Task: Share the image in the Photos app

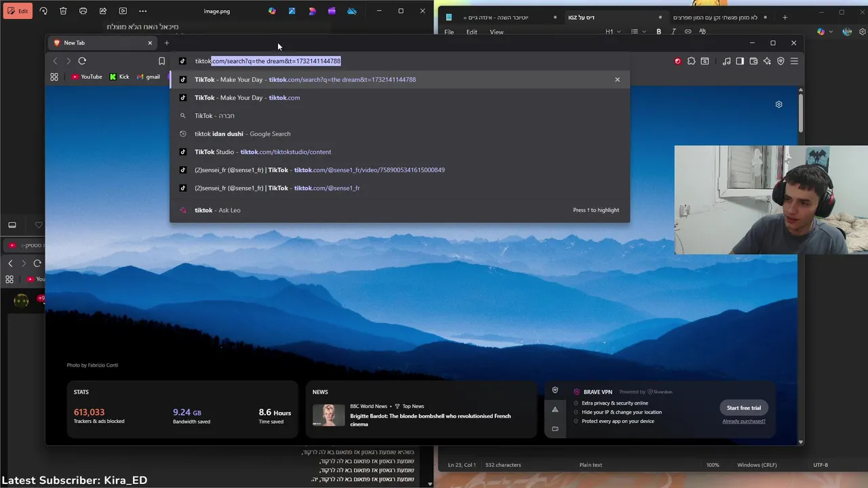Action: click(x=103, y=11)
